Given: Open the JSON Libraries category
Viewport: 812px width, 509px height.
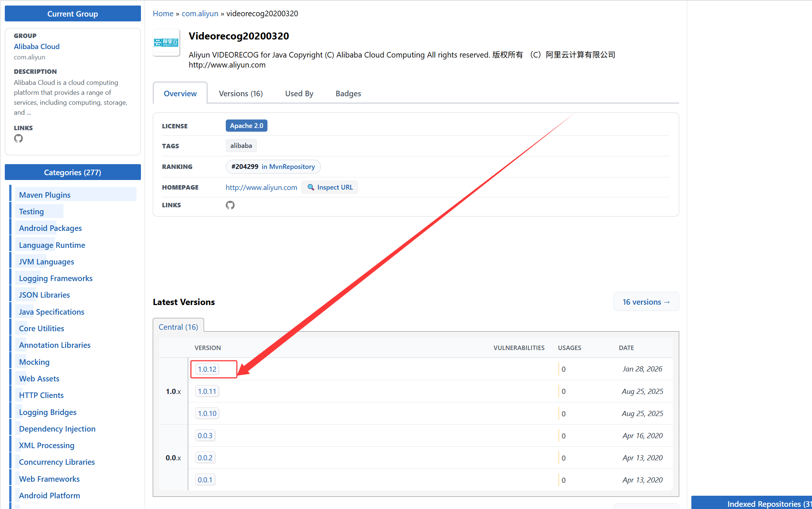Looking at the screenshot, I should click(x=44, y=295).
